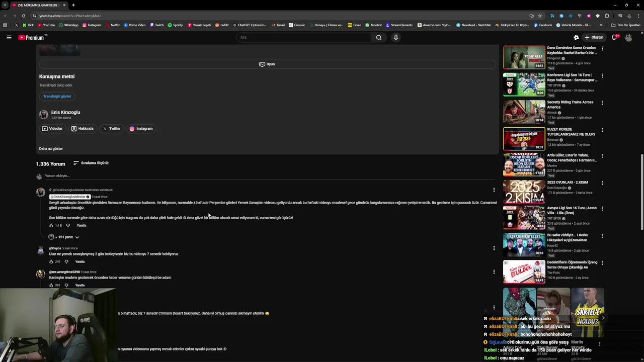Screen dimensions: 644x362
Task: Open Secretly Riding Trains Across America title
Action: (x=571, y=105)
